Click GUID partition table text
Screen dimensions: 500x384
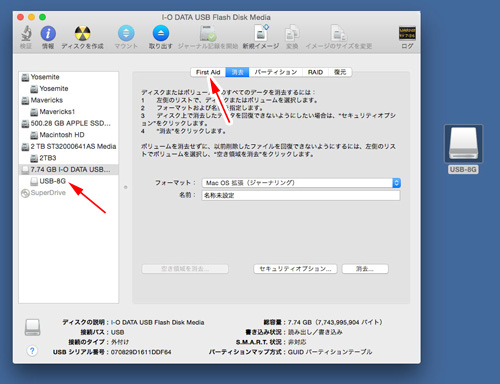[x=330, y=352]
